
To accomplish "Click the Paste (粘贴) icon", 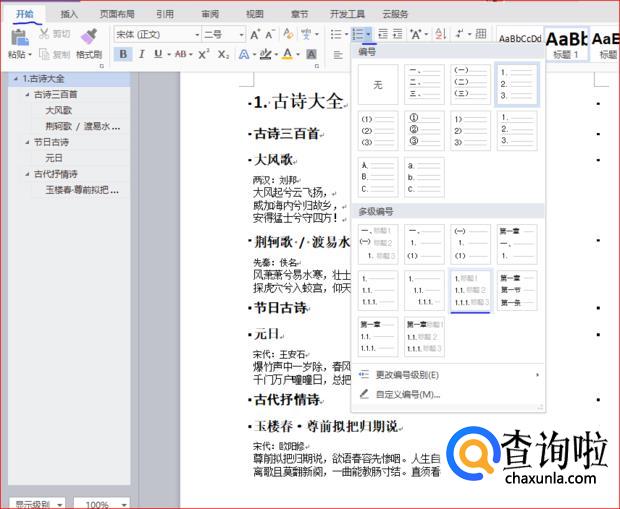I will tap(18, 38).
